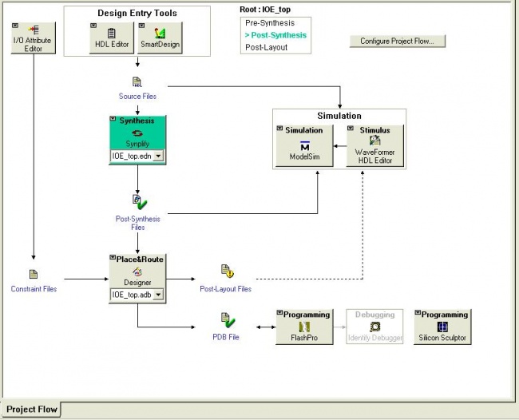Open WaveFormer stimulus icon
This screenshot has width=519, height=420.
[x=374, y=141]
